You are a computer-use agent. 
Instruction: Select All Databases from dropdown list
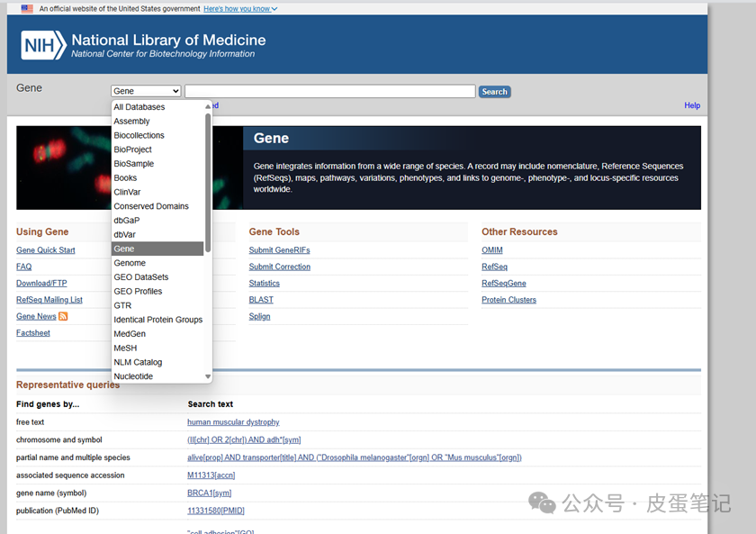point(157,107)
